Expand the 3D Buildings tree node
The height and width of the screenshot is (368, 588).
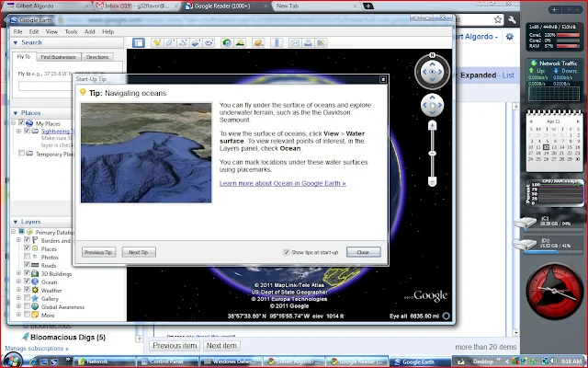click(18, 273)
